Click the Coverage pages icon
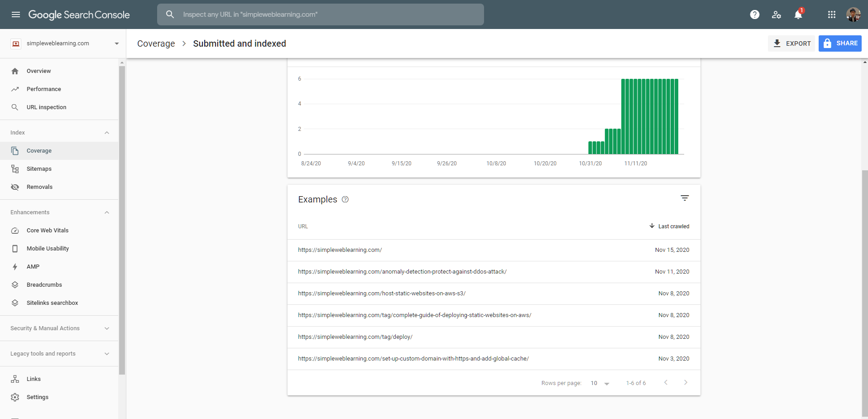Viewport: 868px width, 419px height. (15, 151)
